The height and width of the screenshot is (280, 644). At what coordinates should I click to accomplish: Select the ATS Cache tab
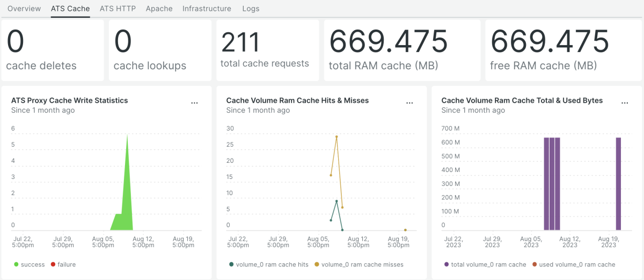click(70, 9)
